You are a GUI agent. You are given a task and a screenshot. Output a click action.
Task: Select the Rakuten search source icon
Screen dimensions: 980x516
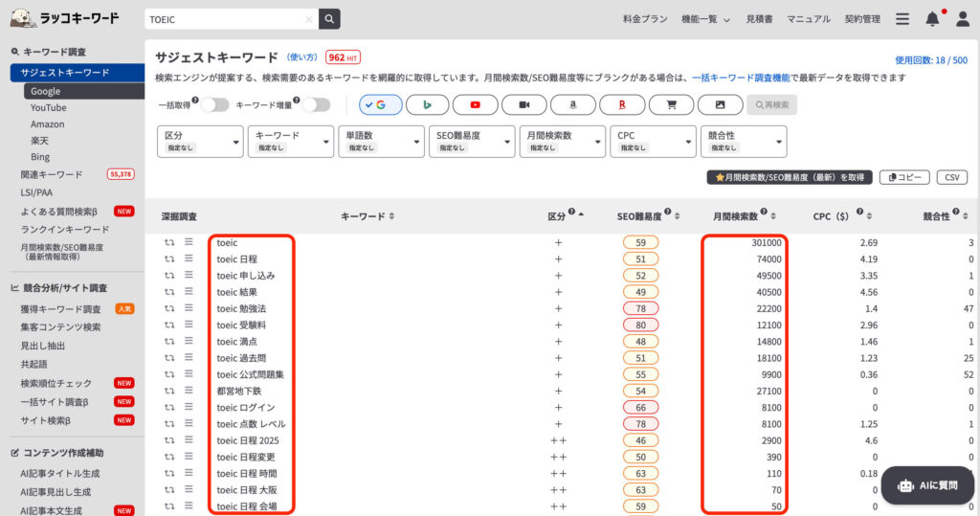click(621, 104)
